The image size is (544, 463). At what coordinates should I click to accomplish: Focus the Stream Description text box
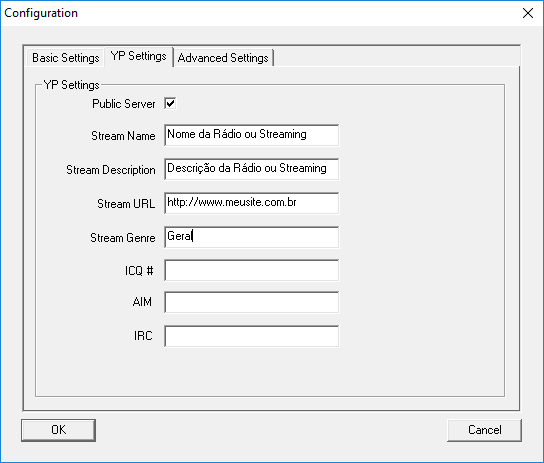pyautogui.click(x=252, y=169)
